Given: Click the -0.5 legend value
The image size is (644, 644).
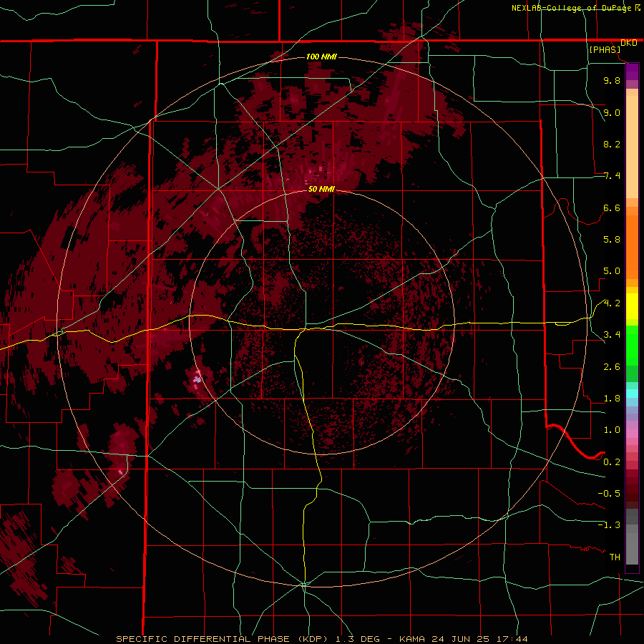Looking at the screenshot, I should [609, 494].
